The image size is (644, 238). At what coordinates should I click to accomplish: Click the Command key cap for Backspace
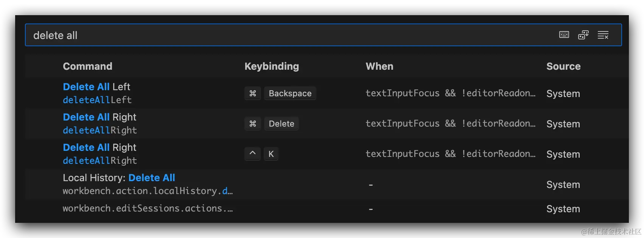[x=253, y=93]
